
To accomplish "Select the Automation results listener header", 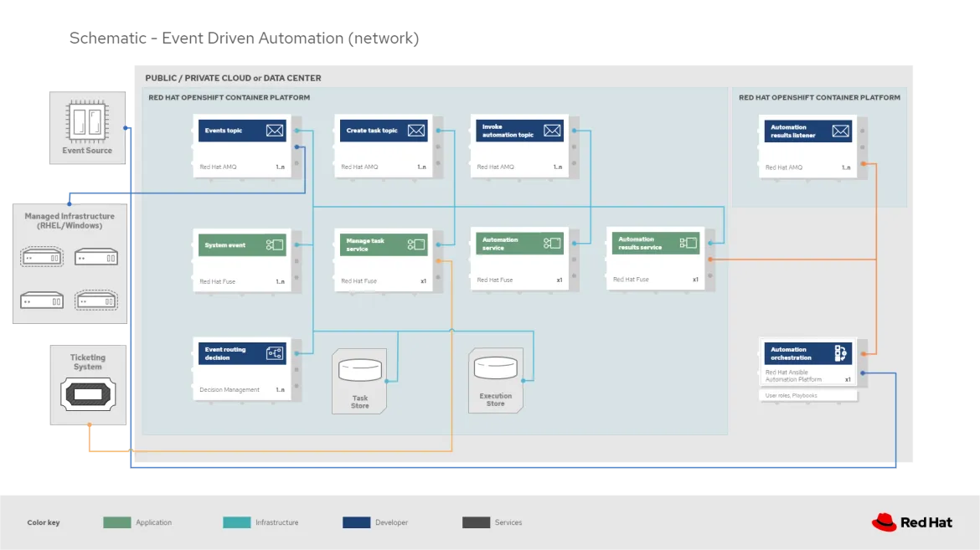I will coord(808,131).
